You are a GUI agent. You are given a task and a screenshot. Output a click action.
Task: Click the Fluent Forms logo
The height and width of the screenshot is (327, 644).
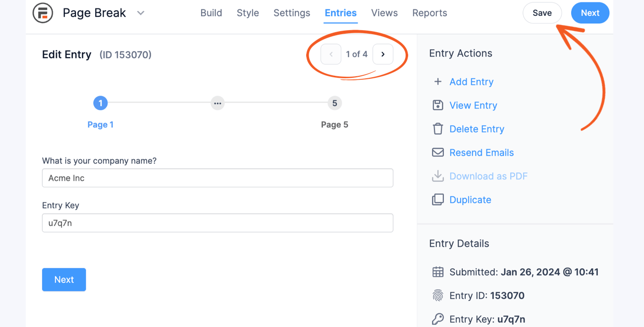42,13
